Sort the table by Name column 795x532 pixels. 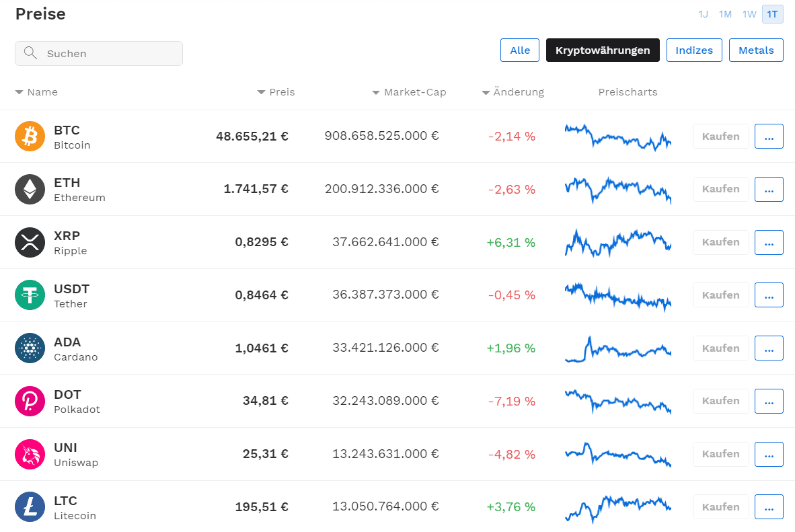coord(36,92)
